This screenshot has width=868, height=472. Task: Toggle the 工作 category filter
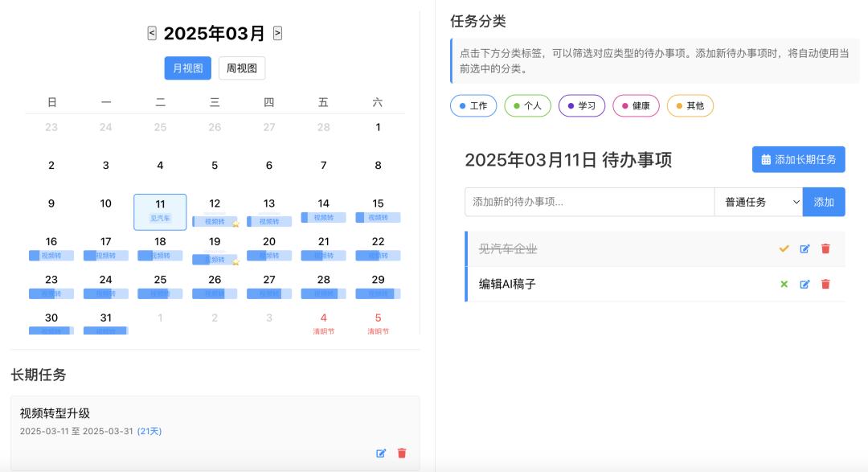[473, 106]
